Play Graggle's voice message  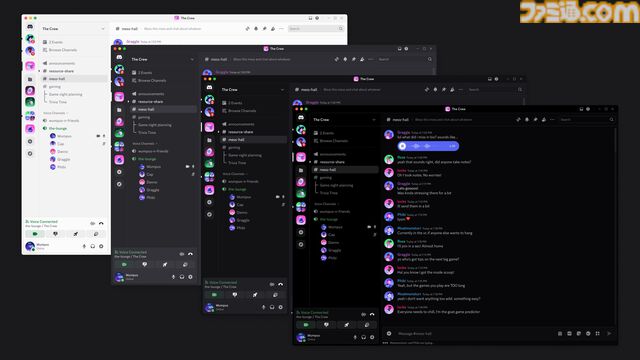coord(403,146)
